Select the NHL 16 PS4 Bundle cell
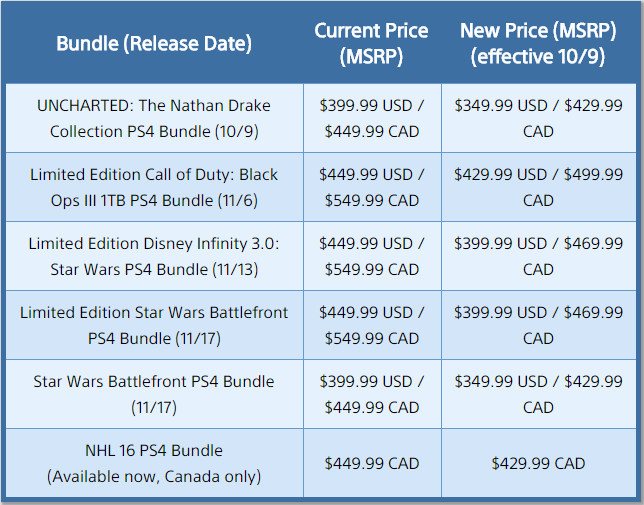644x505 pixels. tap(154, 463)
